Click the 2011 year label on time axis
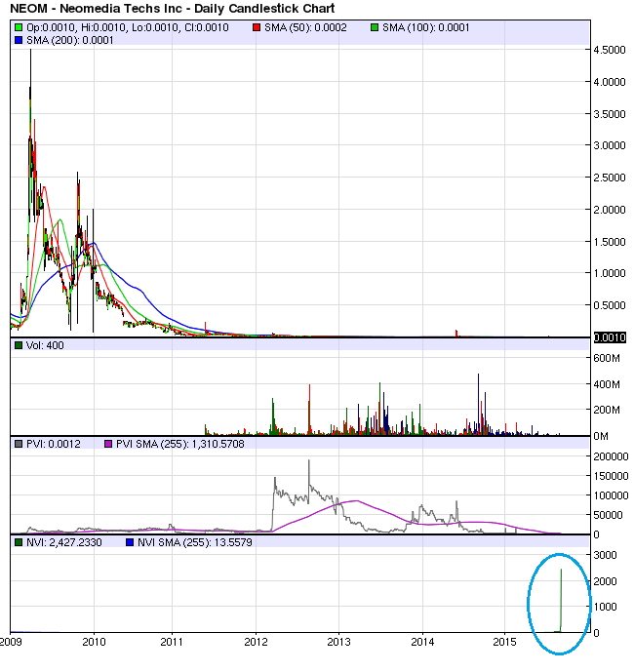Screen dimensions: 634x672 172,642
